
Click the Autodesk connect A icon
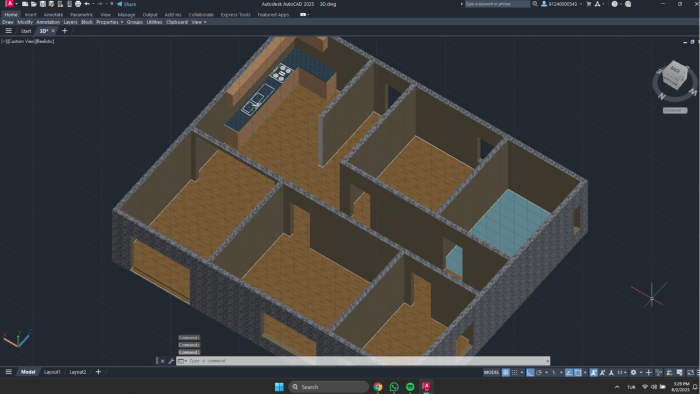[597, 4]
